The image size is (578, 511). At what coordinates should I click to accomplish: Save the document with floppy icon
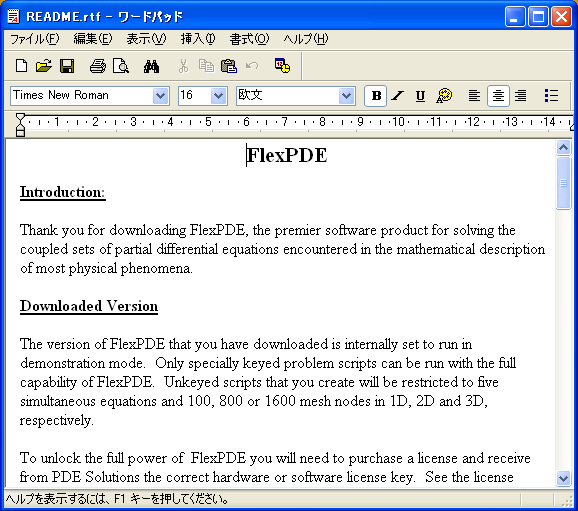67,66
